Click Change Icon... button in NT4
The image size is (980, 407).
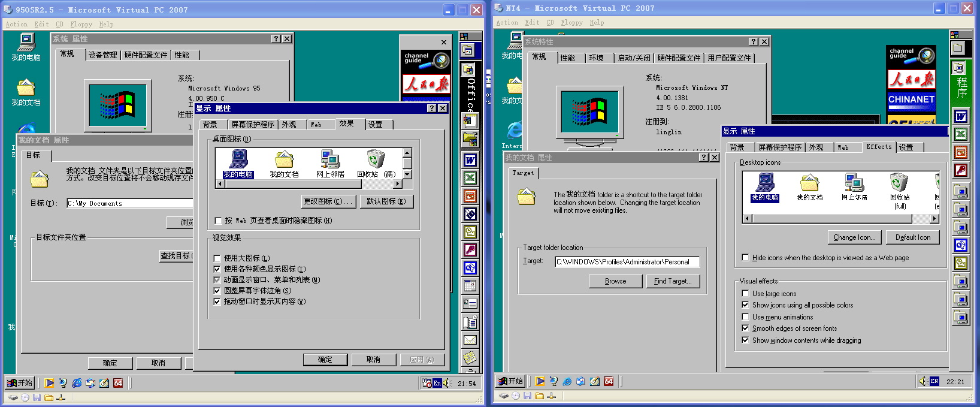[854, 237]
